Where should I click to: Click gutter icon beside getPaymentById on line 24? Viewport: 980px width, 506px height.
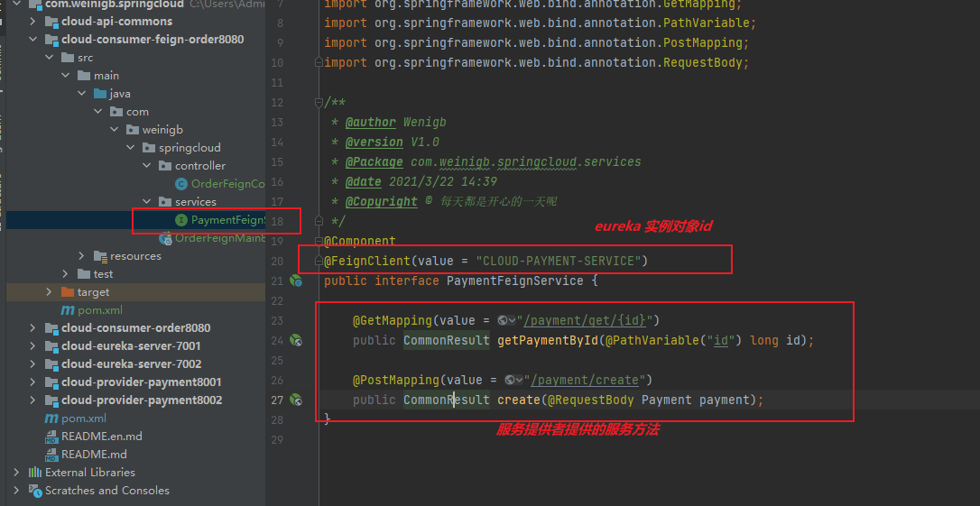296,340
